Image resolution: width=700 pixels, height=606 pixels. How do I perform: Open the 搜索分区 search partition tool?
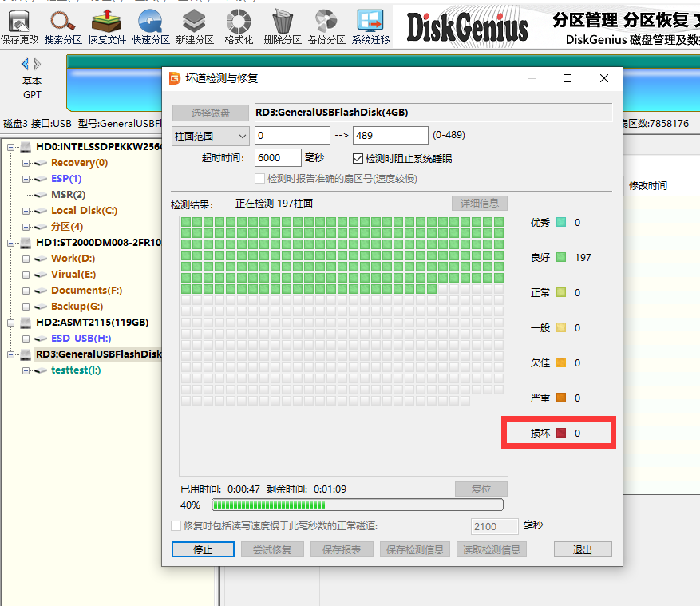[63, 26]
